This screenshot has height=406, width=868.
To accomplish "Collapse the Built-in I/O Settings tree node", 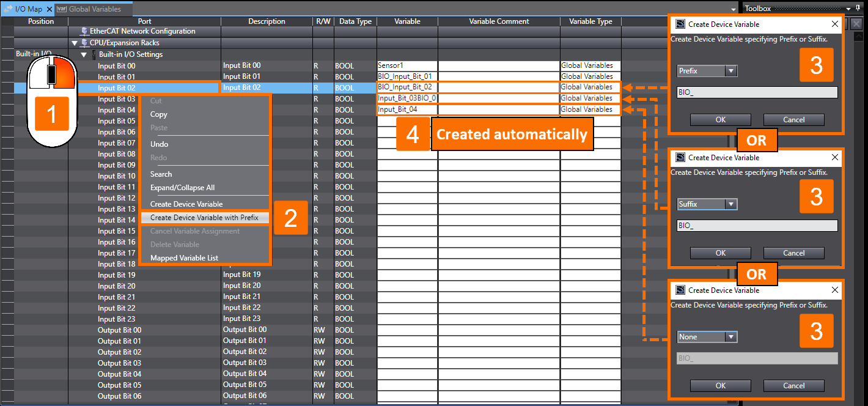I will coord(84,54).
